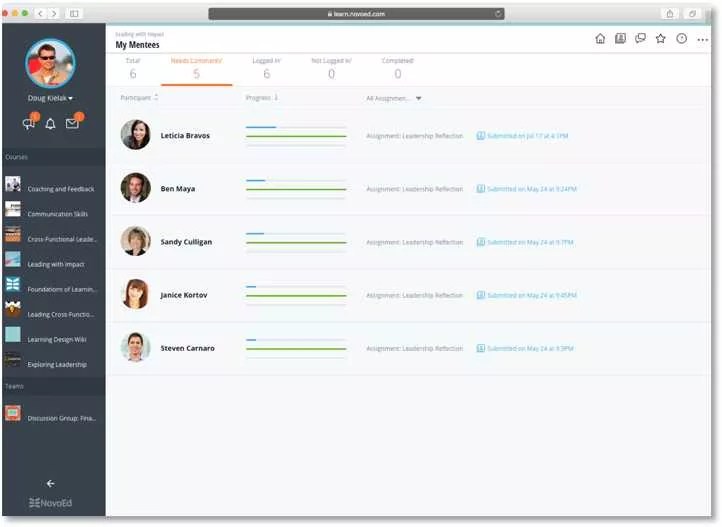722x527 pixels.
Task: Click Sandy Culligan avatar photo
Action: pyautogui.click(x=135, y=241)
